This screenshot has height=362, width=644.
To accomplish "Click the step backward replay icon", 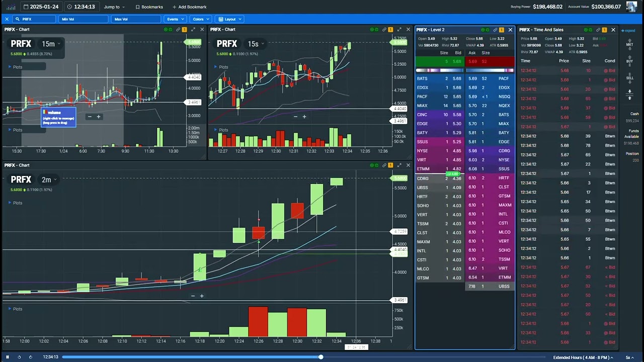I will (x=19, y=357).
